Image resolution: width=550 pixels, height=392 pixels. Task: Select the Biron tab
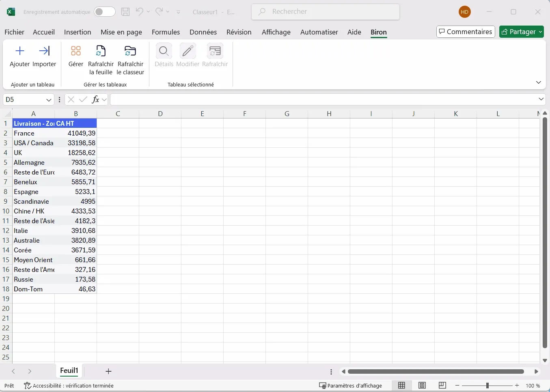click(x=379, y=32)
